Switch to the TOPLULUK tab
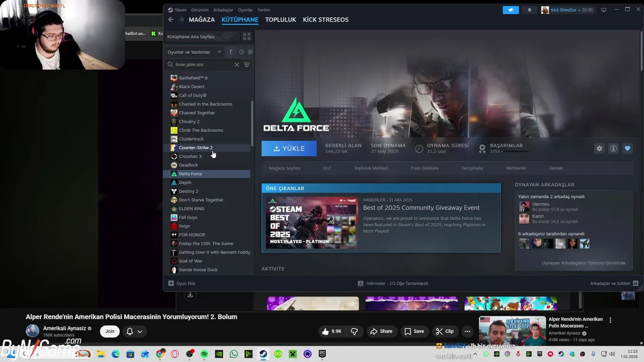Viewport: 644px width, 362px height. point(281,20)
